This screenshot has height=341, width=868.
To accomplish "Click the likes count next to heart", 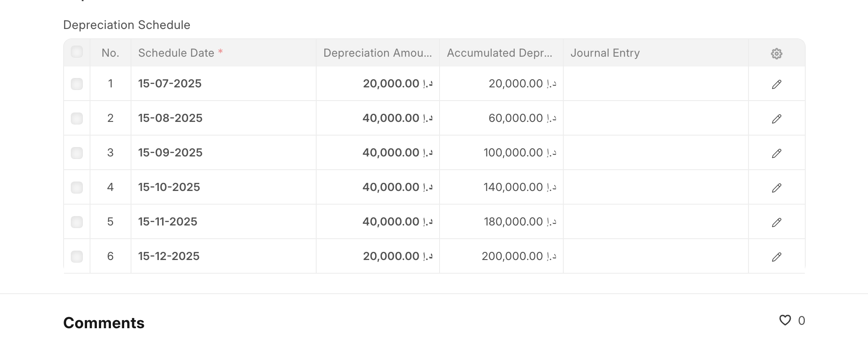I will (x=801, y=321).
